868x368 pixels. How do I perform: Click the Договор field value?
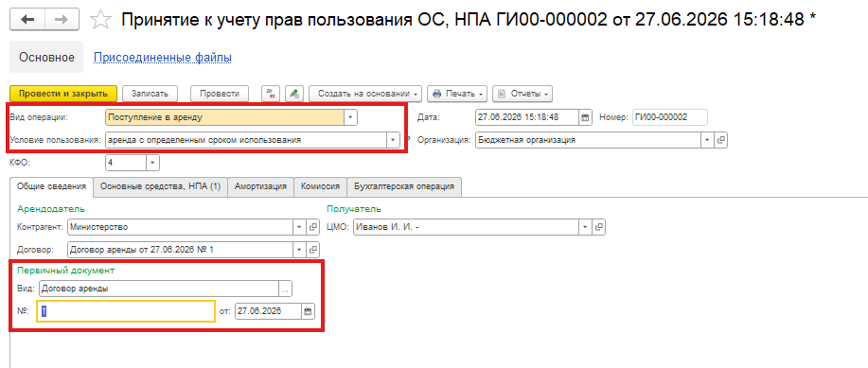tap(180, 250)
